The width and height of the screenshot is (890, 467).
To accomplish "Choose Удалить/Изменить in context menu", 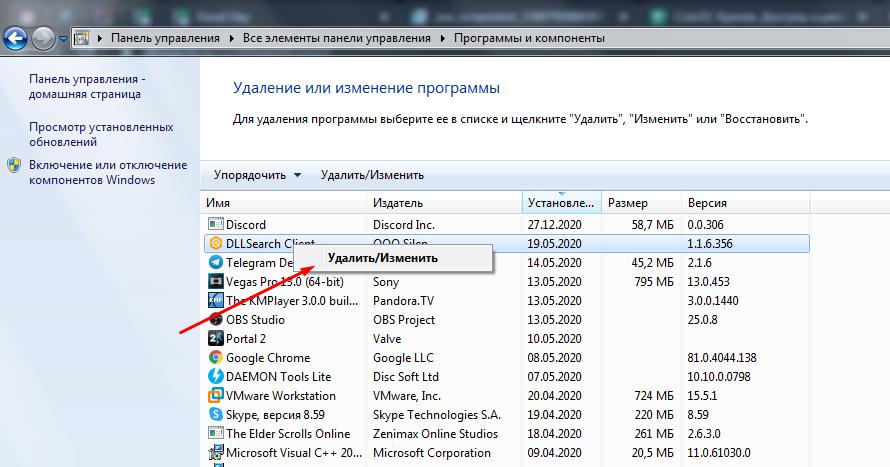I will click(x=392, y=258).
